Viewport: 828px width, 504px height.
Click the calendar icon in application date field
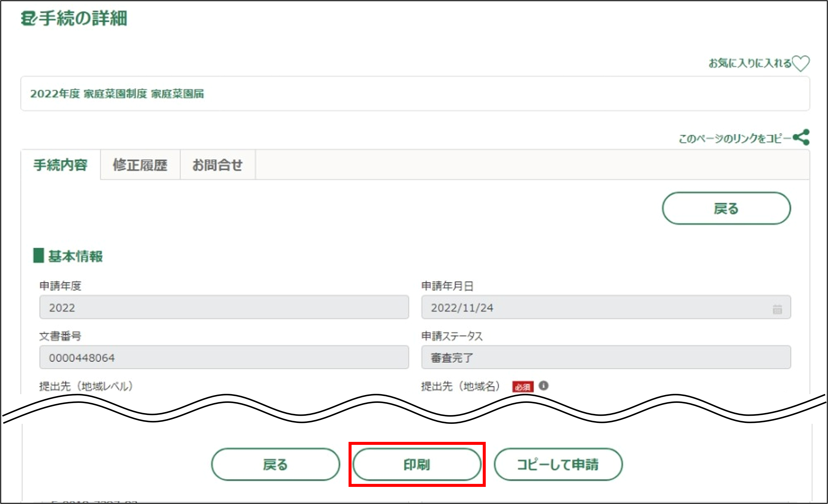[x=777, y=309]
